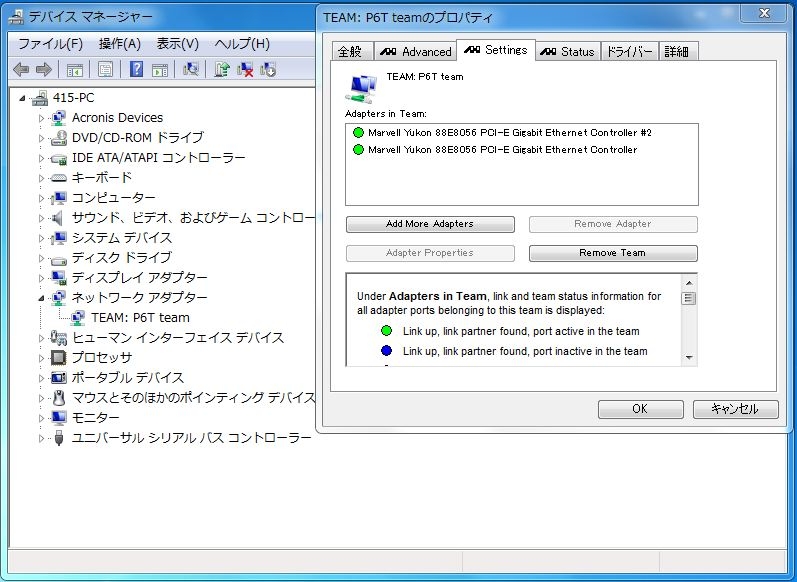Expand the DVD/CD-ROM ドライブ node
797x582 pixels.
click(x=42, y=138)
